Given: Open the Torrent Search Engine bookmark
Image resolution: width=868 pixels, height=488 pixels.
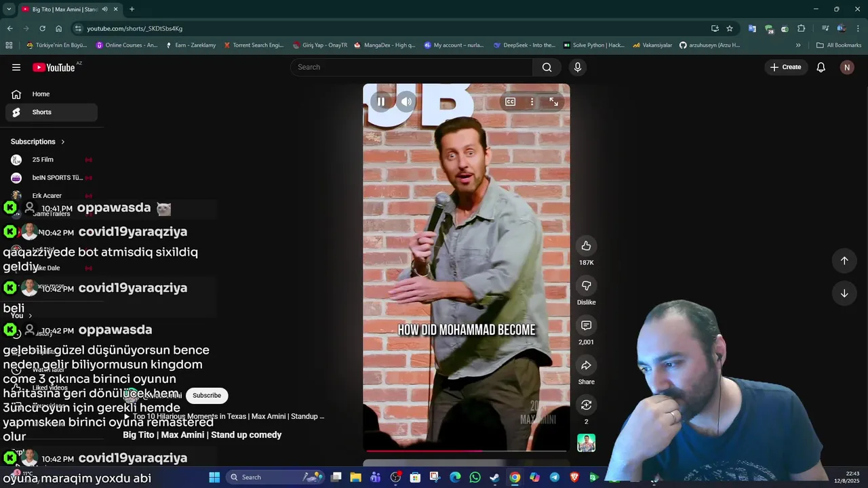Looking at the screenshot, I should (253, 45).
